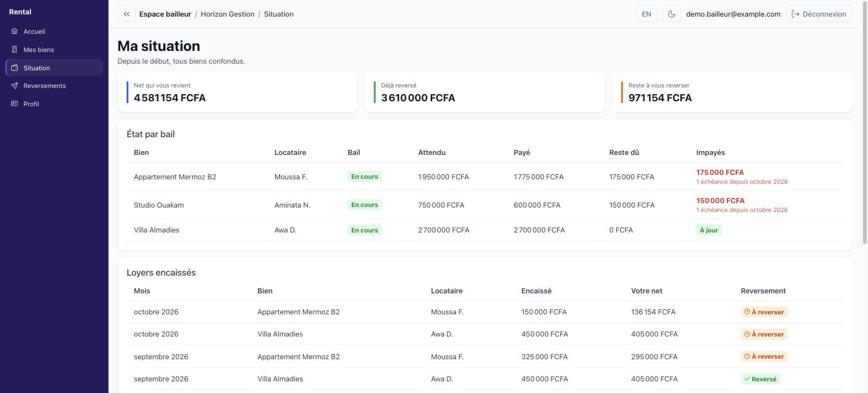Switch language to EN
The height and width of the screenshot is (393, 868).
(x=647, y=14)
